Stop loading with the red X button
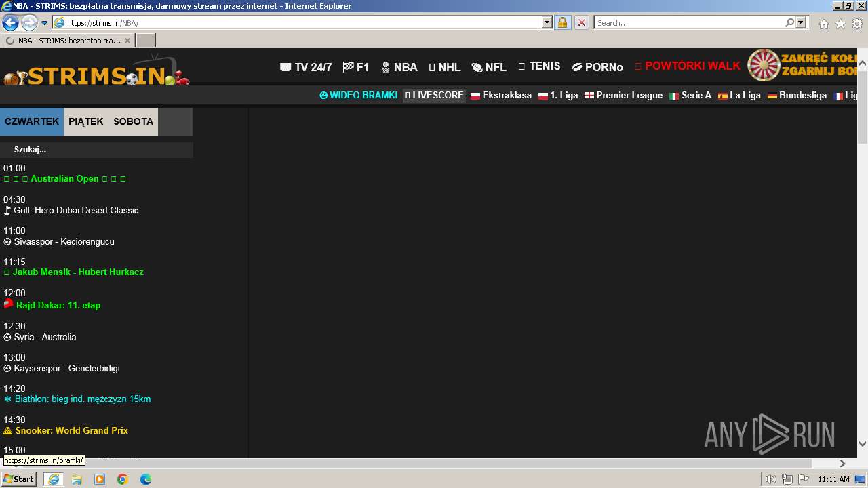 point(581,22)
